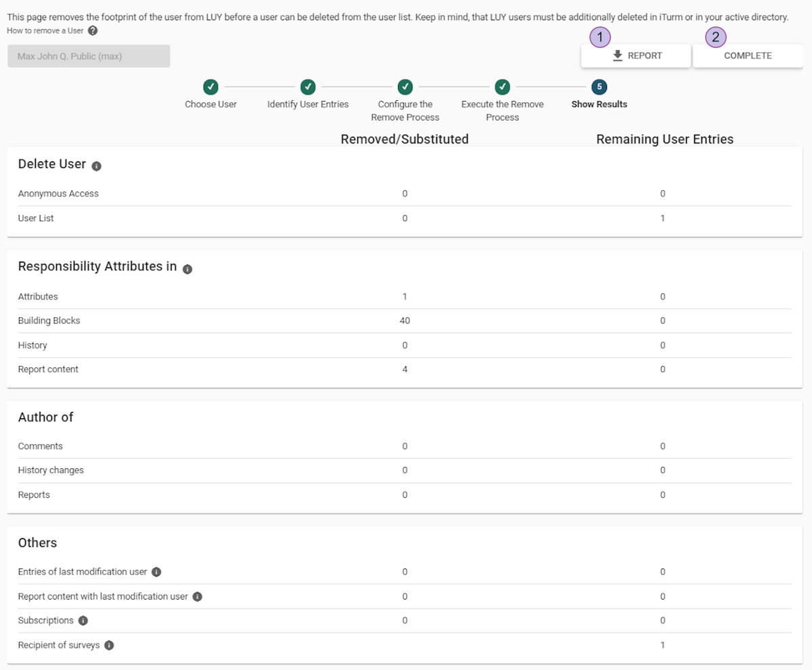Jump to Execute the Remove Process step
This screenshot has height=670, width=812.
click(x=502, y=87)
